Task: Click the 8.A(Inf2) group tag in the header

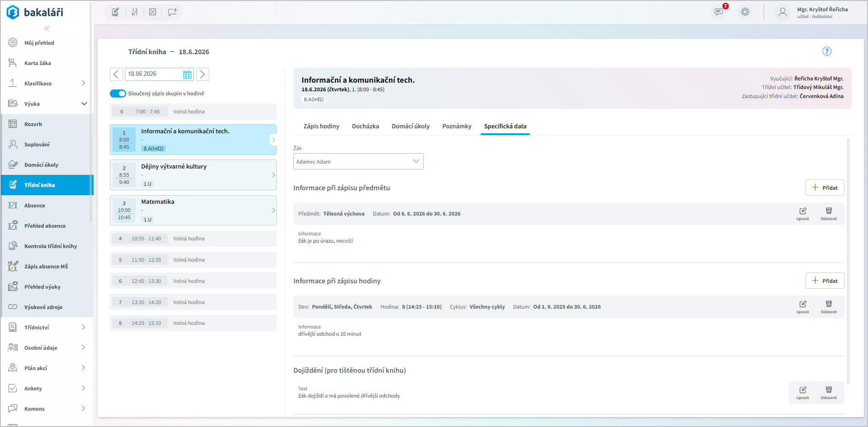Action: click(314, 99)
